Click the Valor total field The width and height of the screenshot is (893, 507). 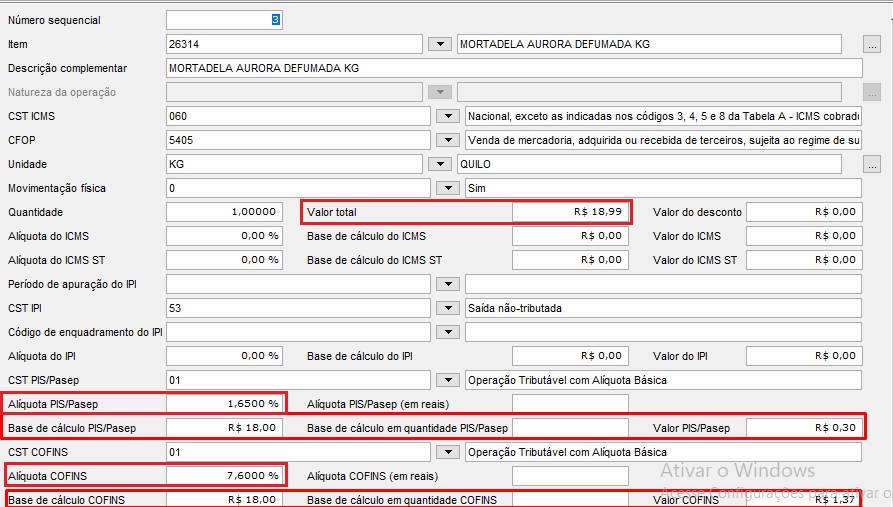tap(570, 212)
